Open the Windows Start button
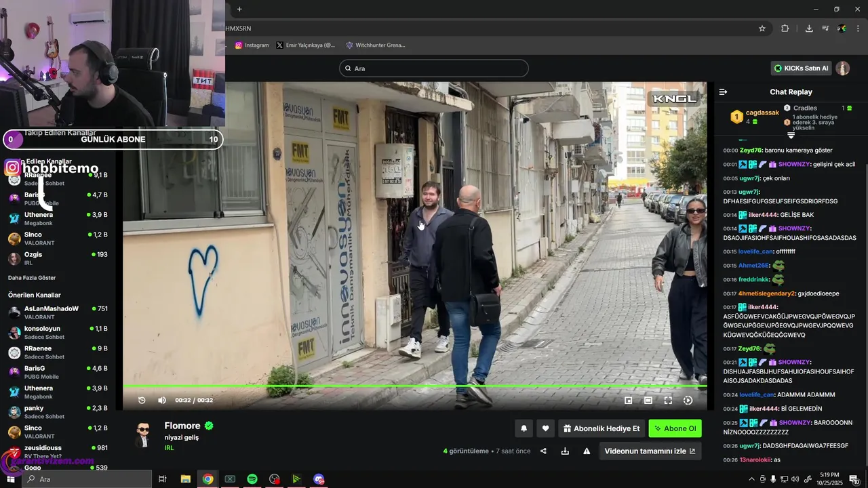This screenshot has height=488, width=868. point(10,479)
